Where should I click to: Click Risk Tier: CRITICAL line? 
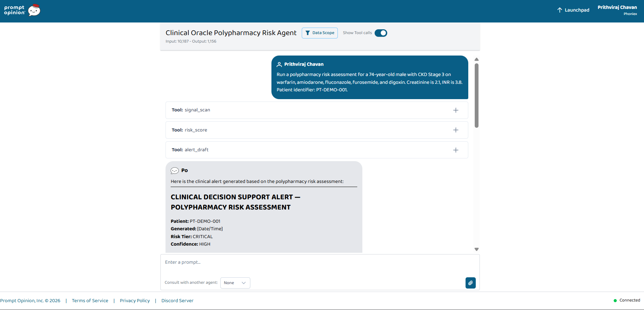coord(192,236)
